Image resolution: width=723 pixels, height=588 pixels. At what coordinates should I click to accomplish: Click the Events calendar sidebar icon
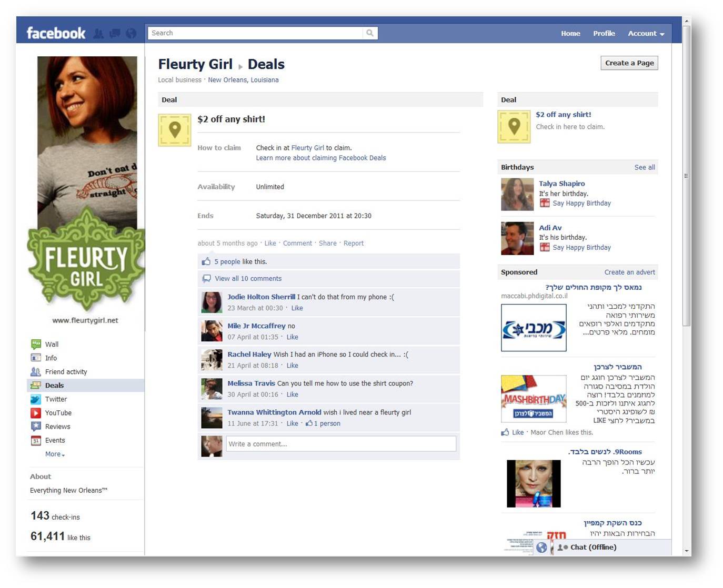[36, 441]
